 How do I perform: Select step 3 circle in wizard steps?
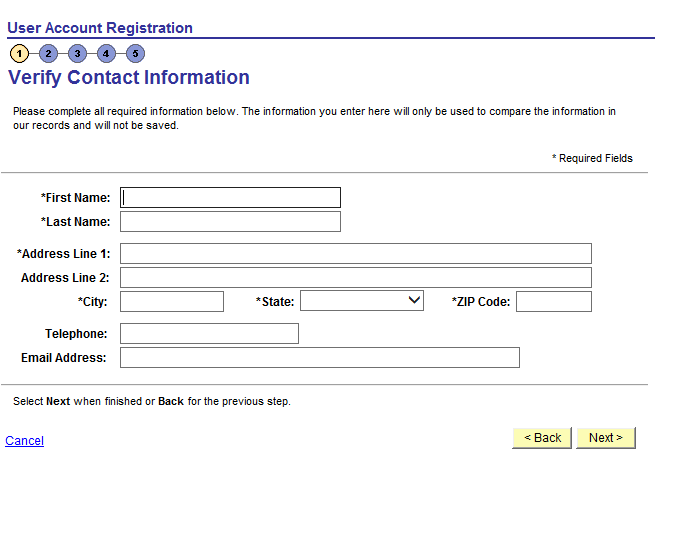tap(77, 53)
